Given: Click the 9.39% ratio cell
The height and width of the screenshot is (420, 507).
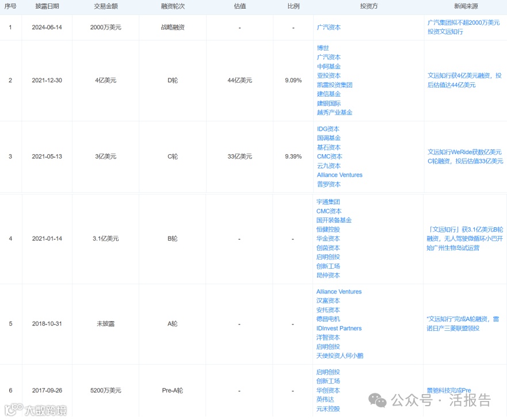Looking at the screenshot, I should 293,156.
